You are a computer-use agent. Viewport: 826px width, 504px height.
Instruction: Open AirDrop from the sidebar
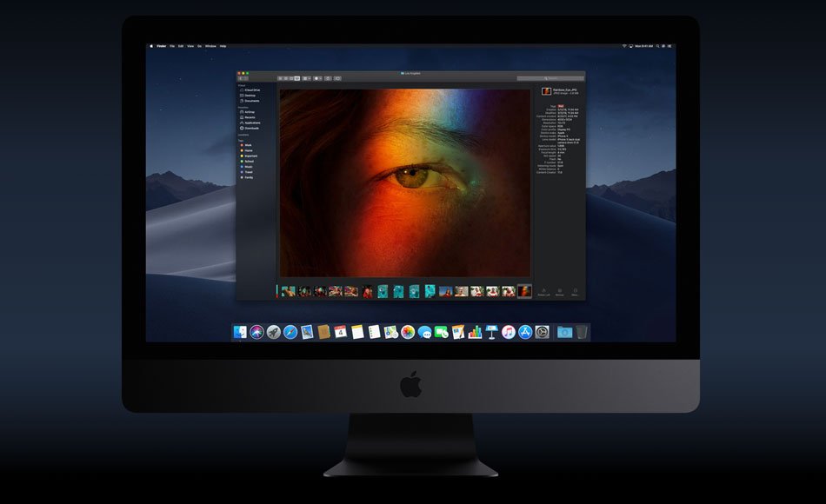pyautogui.click(x=249, y=112)
